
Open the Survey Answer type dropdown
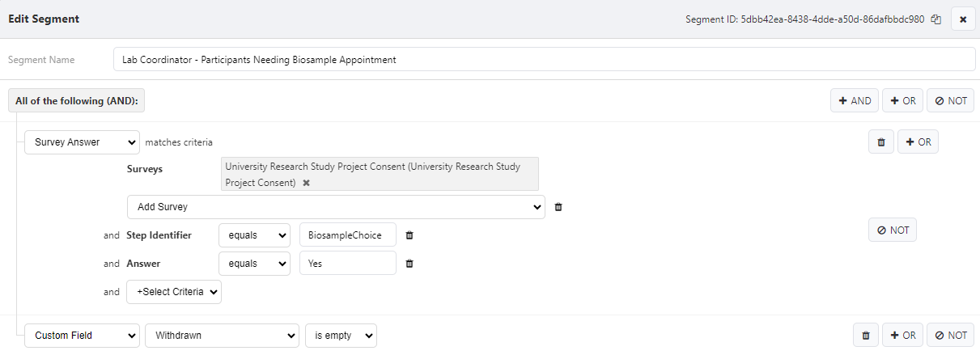[x=83, y=142]
